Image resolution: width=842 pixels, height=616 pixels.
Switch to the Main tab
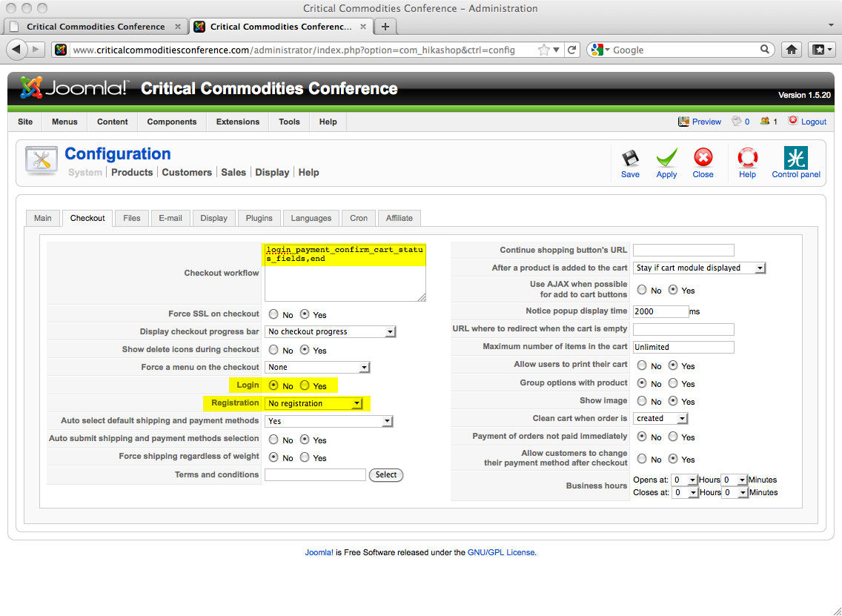click(x=43, y=218)
